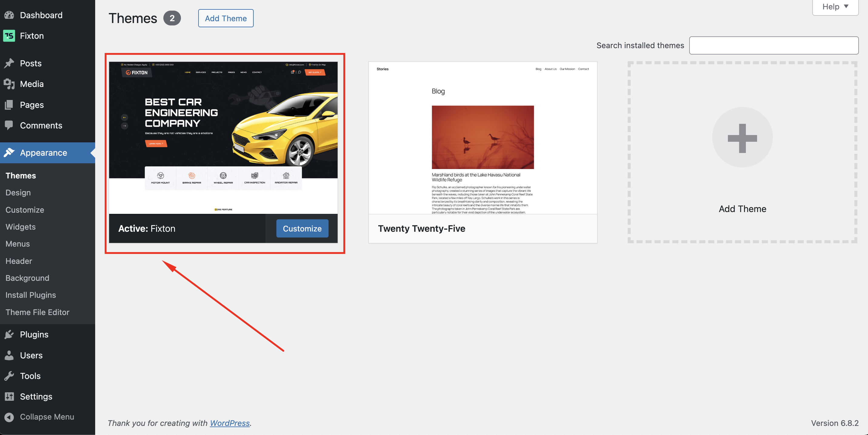This screenshot has height=435, width=868.
Task: Follow the WordPress footer link
Action: [x=229, y=423]
